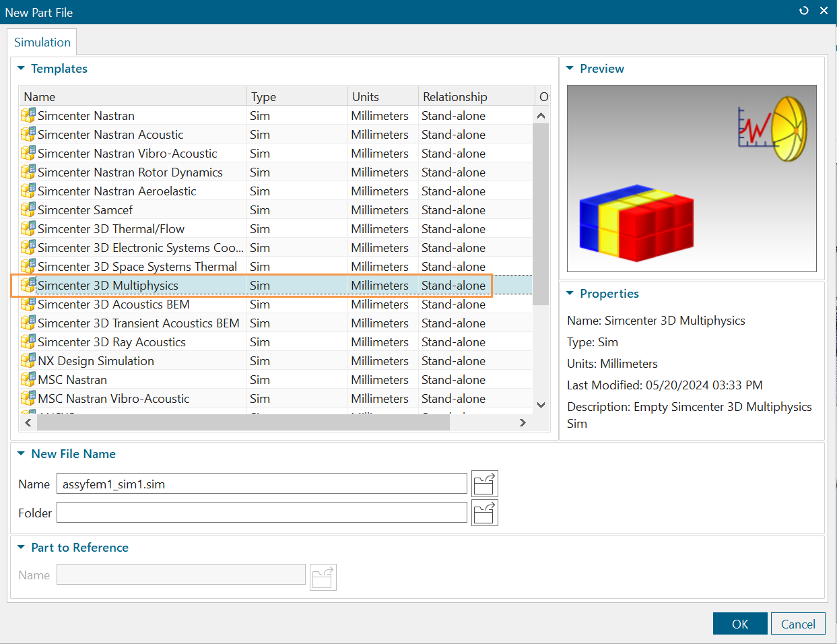837x644 pixels.
Task: Collapse the Preview section
Action: (x=570, y=69)
